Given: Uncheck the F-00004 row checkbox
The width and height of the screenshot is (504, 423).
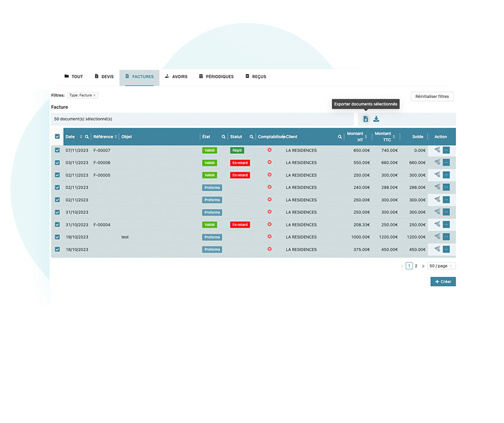Looking at the screenshot, I should 57,224.
